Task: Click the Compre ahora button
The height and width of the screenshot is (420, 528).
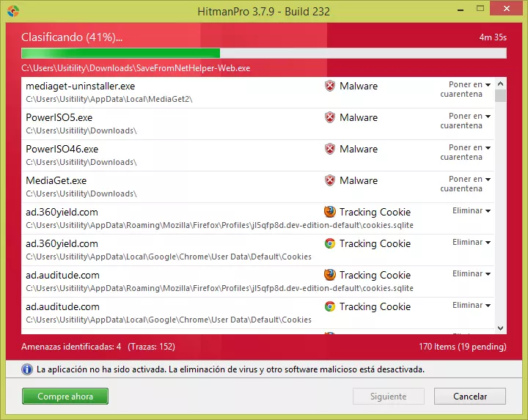Action: (65, 396)
